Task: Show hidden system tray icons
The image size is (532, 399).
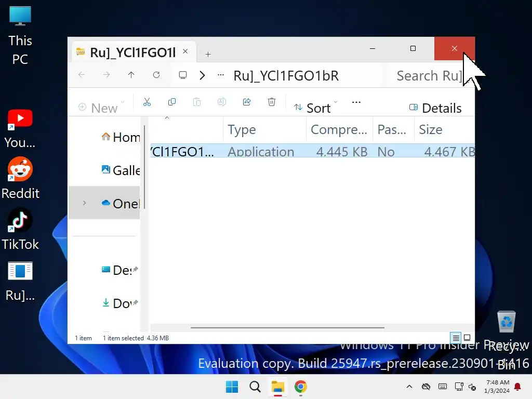Action: coord(409,387)
